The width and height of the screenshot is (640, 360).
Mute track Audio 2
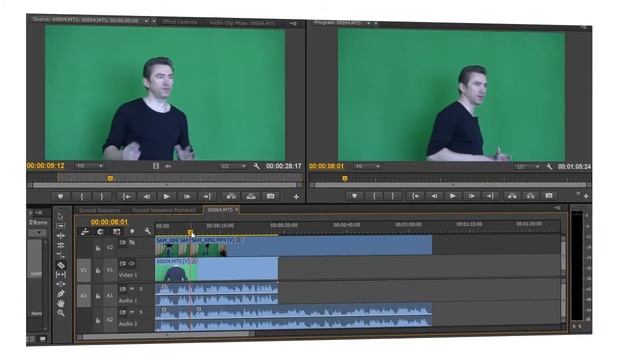coord(132,312)
